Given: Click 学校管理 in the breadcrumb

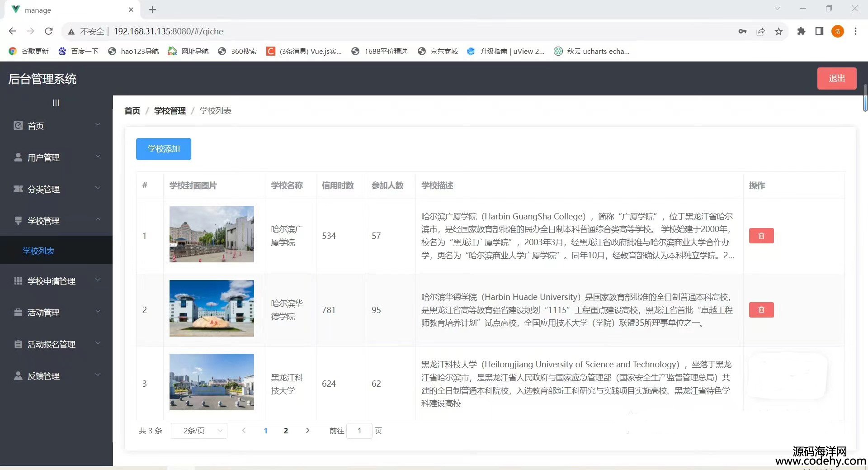Looking at the screenshot, I should click(170, 111).
